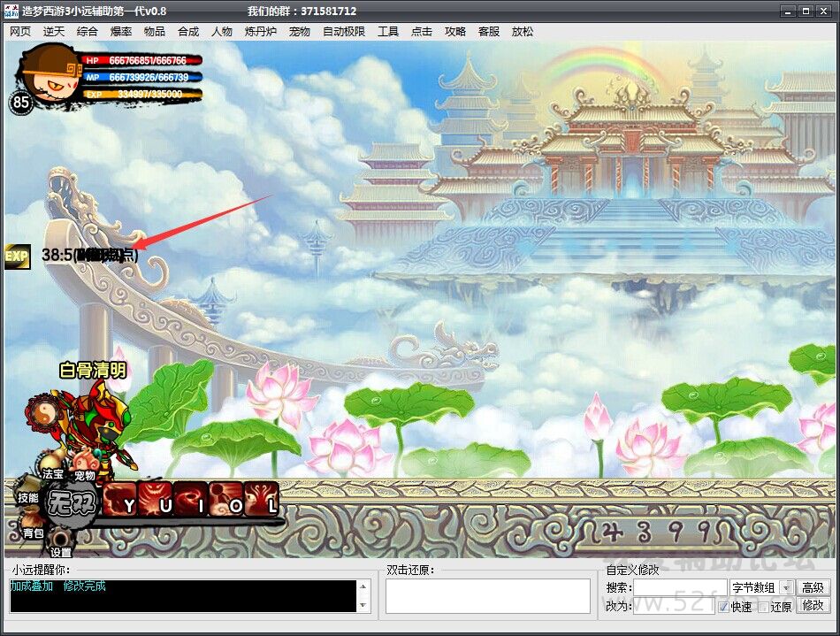Open the 点击 menu
The image size is (840, 636).
tap(422, 32)
